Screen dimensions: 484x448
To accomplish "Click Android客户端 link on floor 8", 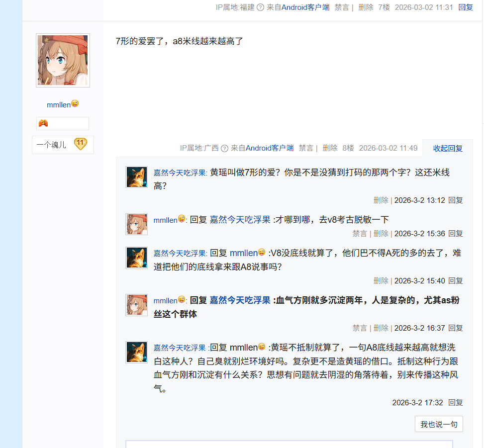I will click(x=270, y=148).
